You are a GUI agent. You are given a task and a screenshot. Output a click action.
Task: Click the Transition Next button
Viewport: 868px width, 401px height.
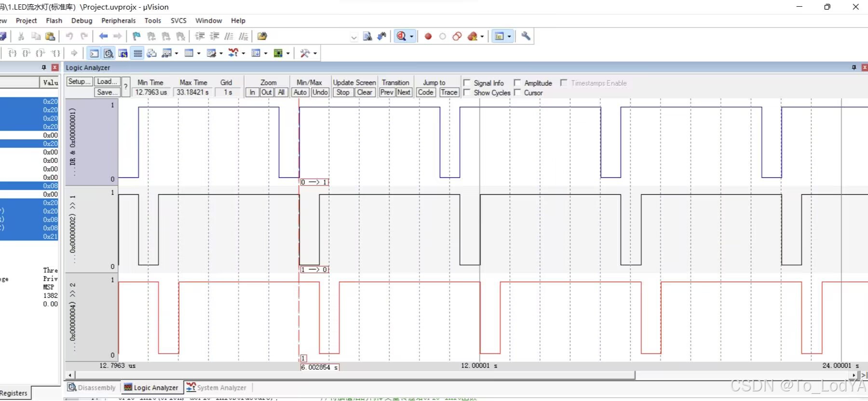point(404,93)
